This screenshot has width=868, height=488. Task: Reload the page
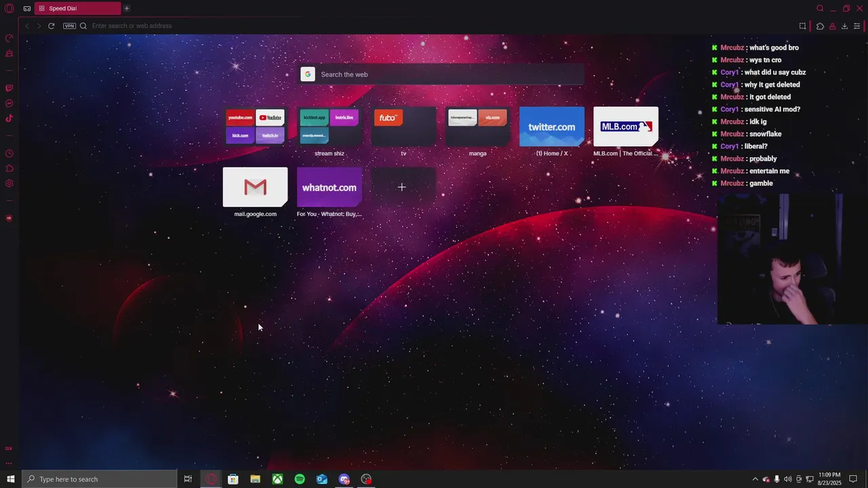[51, 26]
